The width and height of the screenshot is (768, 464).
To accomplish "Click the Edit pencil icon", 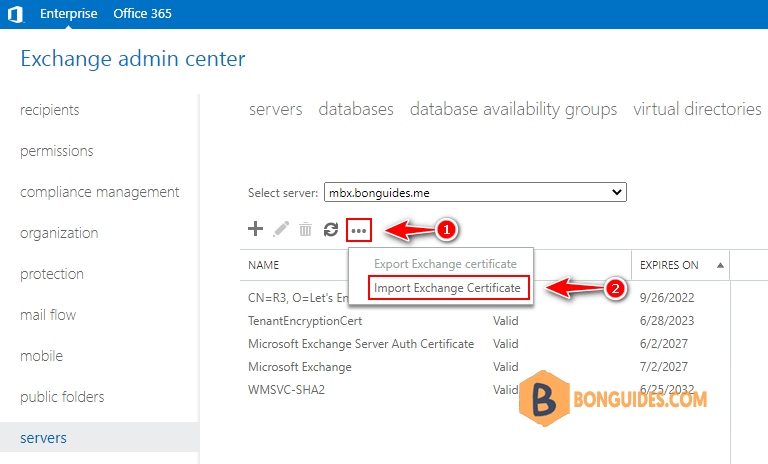I will 281,230.
